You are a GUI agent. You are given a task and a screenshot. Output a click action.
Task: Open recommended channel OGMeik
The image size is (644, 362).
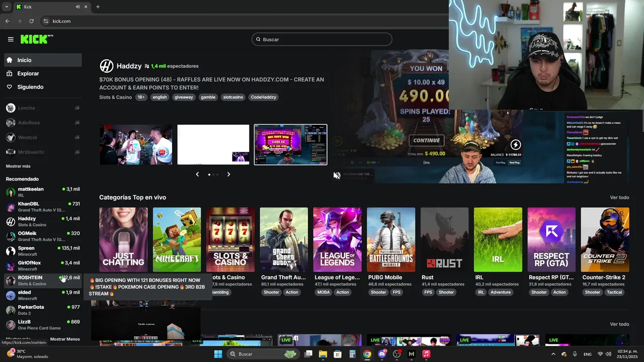43,236
